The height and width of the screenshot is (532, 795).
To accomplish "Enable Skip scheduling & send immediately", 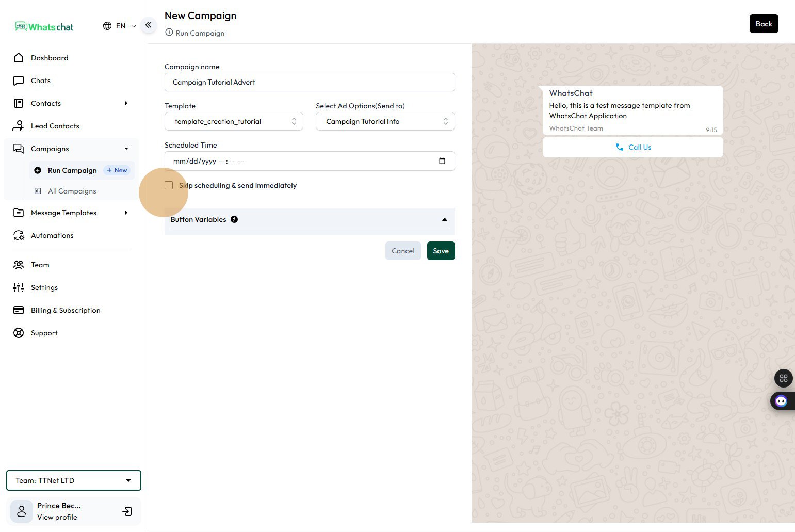I will 169,185.
